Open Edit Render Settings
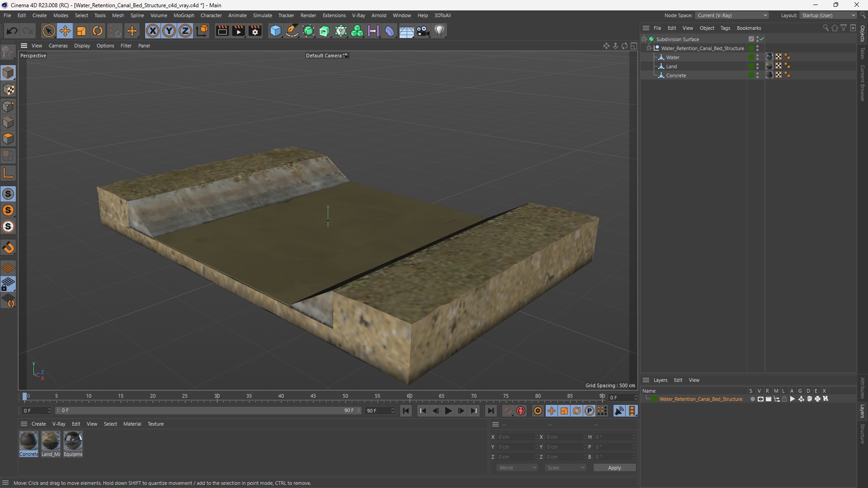The image size is (868, 488). [255, 31]
